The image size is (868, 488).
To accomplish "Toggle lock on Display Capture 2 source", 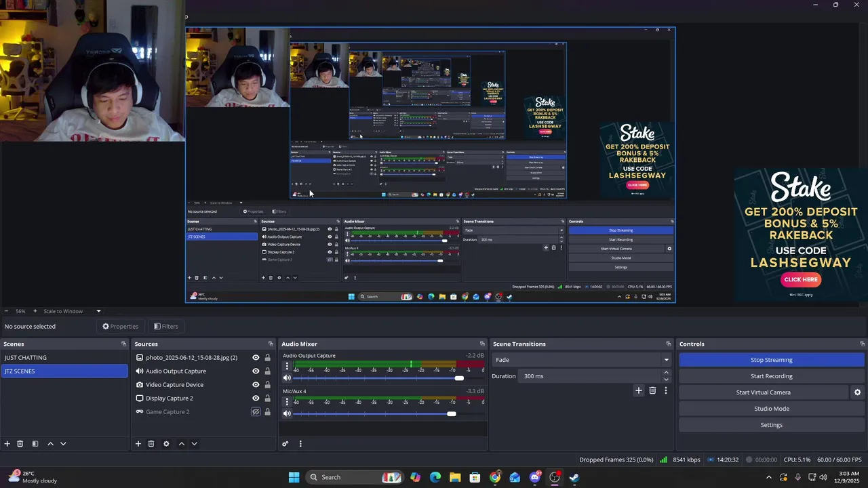I will [267, 399].
